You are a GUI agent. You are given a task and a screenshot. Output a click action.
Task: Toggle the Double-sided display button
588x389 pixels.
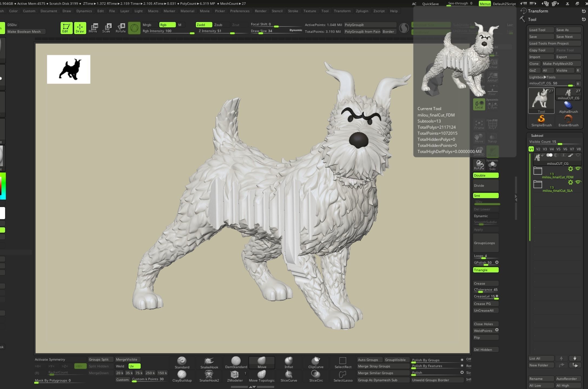coord(486,175)
